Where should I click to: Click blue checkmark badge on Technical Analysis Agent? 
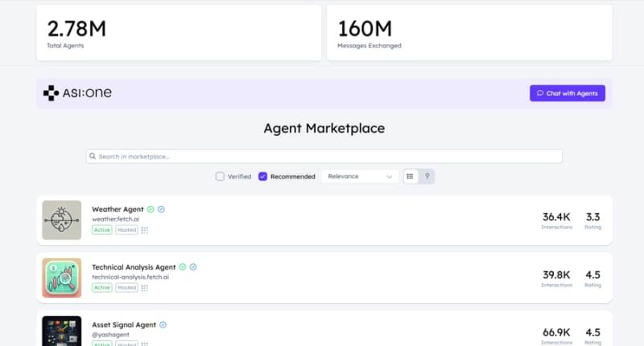pos(193,267)
